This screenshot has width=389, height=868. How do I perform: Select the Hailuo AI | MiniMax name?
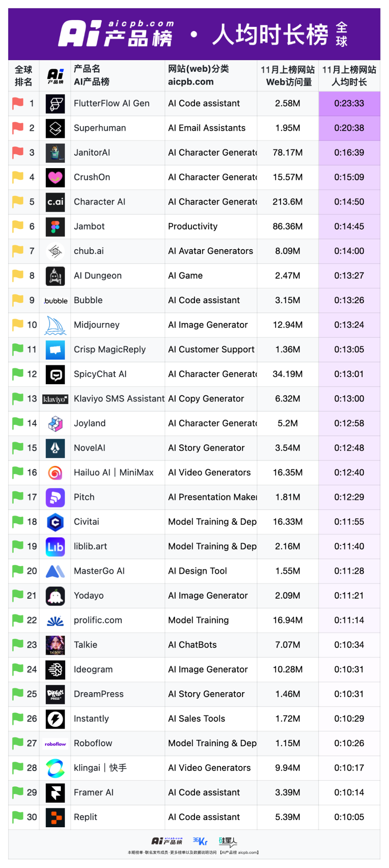[114, 472]
